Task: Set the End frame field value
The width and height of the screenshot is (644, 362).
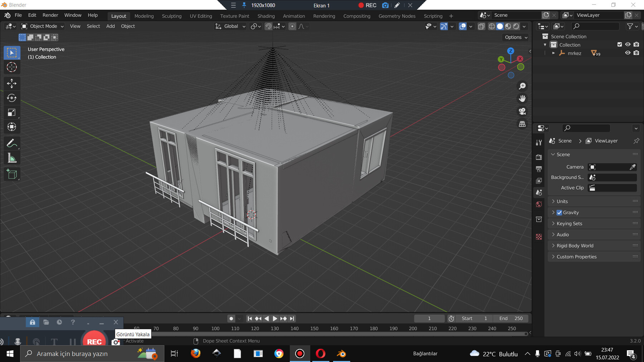Action: tap(511, 318)
